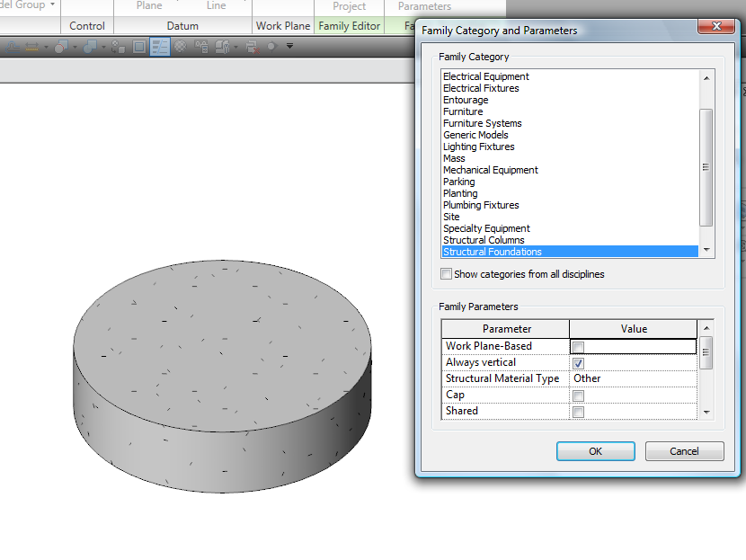Click the Join geometry icon in the toolbar
Image resolution: width=746 pixels, height=560 pixels.
pyautogui.click(x=91, y=47)
